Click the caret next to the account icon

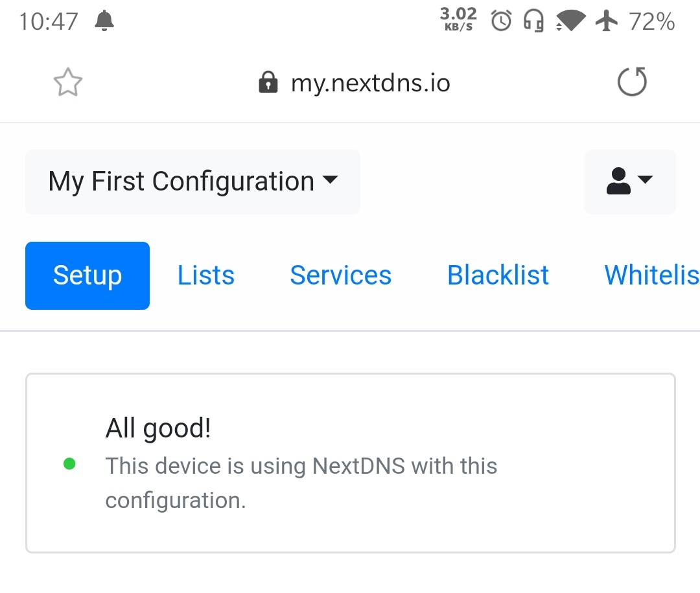click(x=646, y=179)
